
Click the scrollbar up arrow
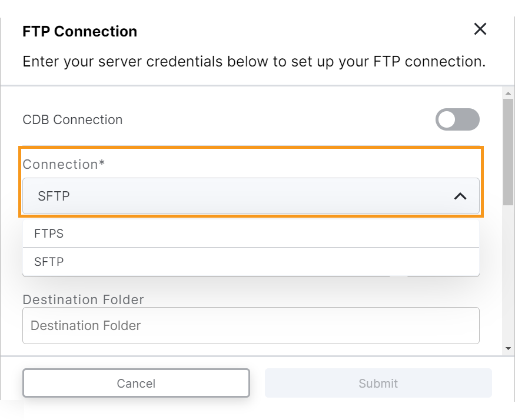509,94
